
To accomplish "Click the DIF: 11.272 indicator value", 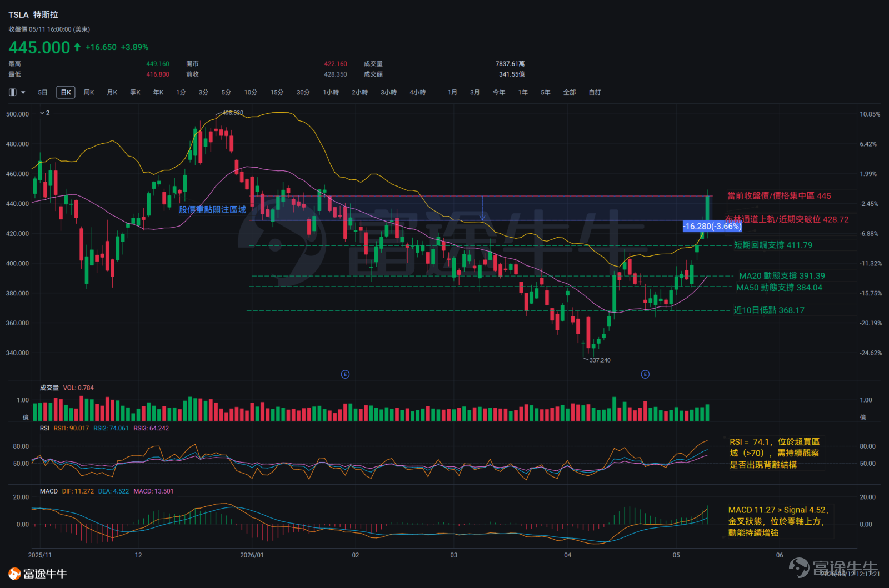I will tap(78, 491).
